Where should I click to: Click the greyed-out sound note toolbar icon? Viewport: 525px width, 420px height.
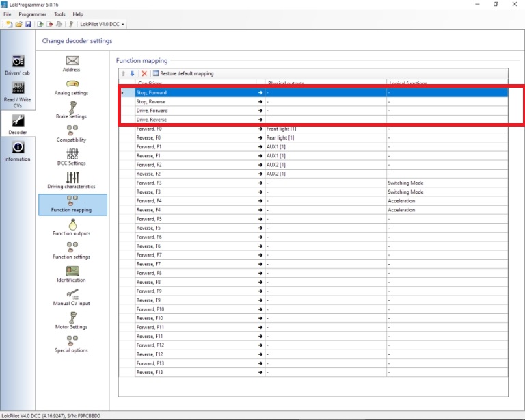pyautogui.click(x=59, y=24)
